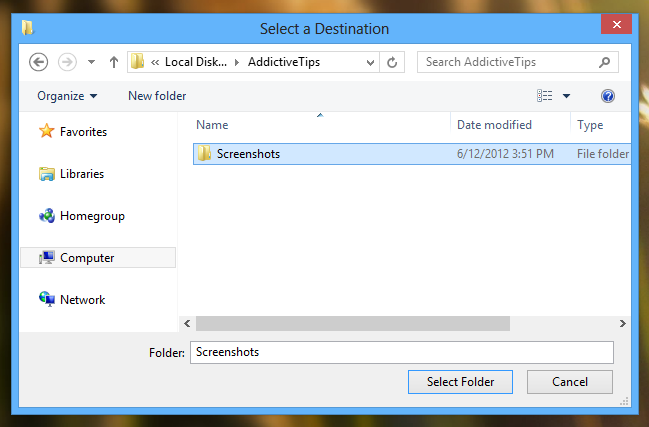
Task: Open the Help question mark icon
Action: point(607,96)
